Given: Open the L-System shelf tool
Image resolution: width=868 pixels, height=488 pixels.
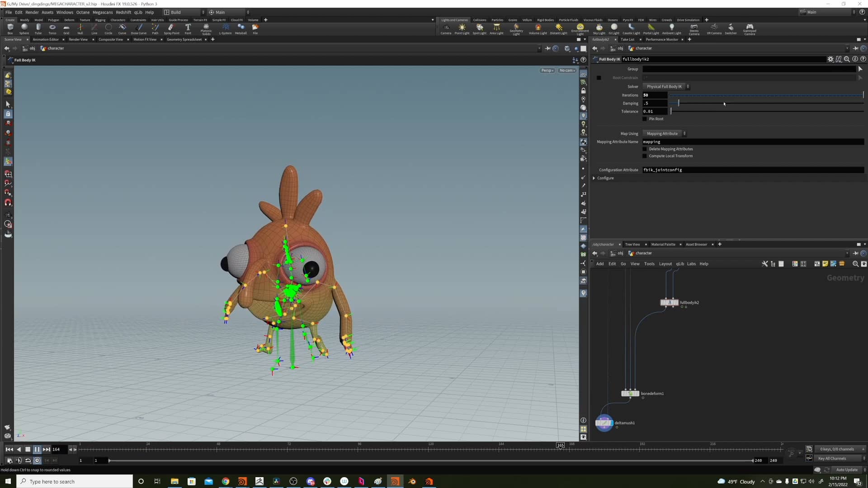Looking at the screenshot, I should [x=225, y=29].
